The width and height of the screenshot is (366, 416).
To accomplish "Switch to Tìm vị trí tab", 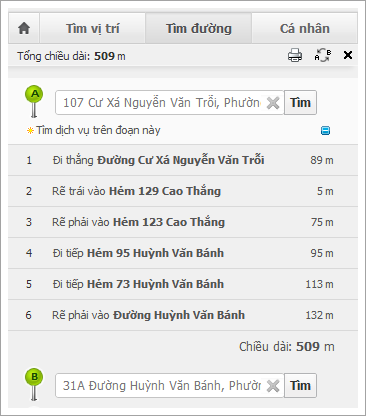I will 93,28.
